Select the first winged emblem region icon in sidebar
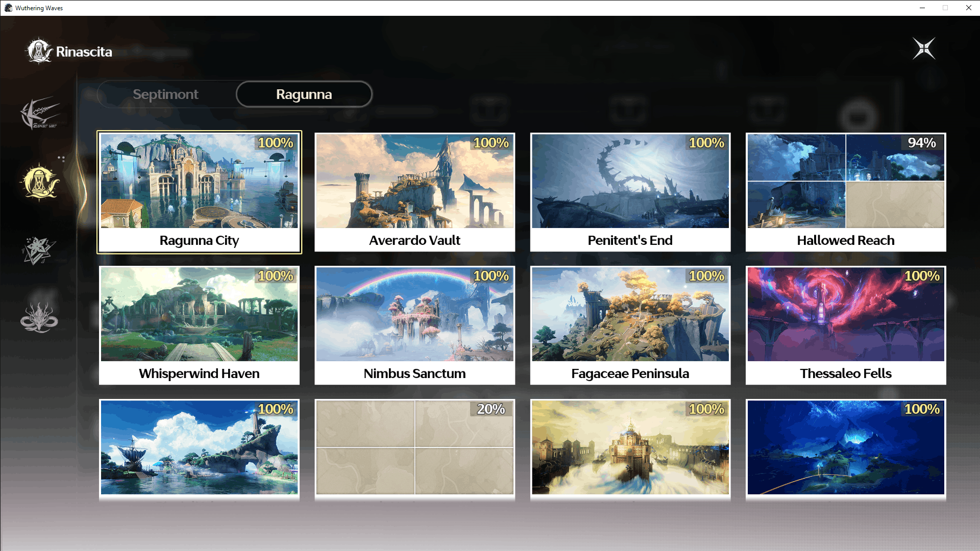 (x=40, y=113)
